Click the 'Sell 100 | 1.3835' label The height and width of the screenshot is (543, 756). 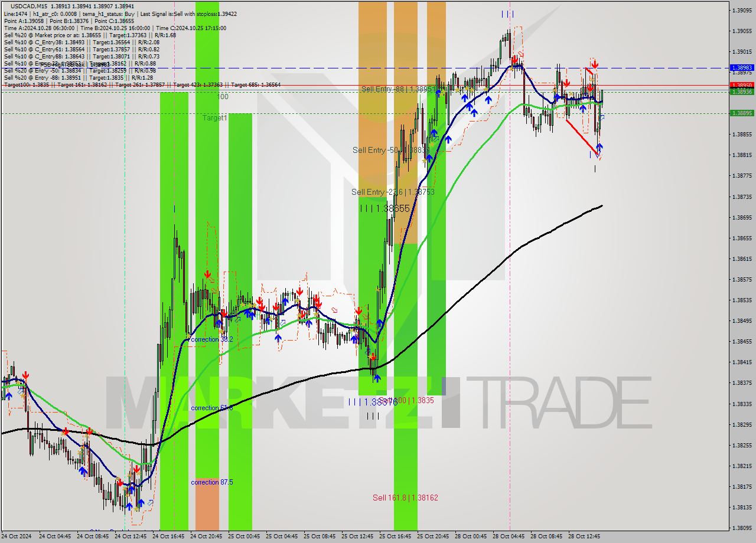[x=406, y=400]
